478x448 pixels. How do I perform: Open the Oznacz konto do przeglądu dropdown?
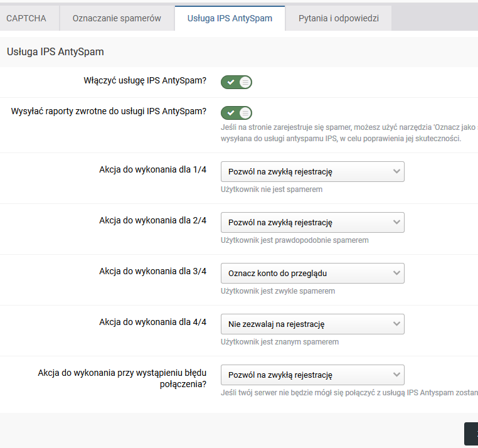(312, 273)
